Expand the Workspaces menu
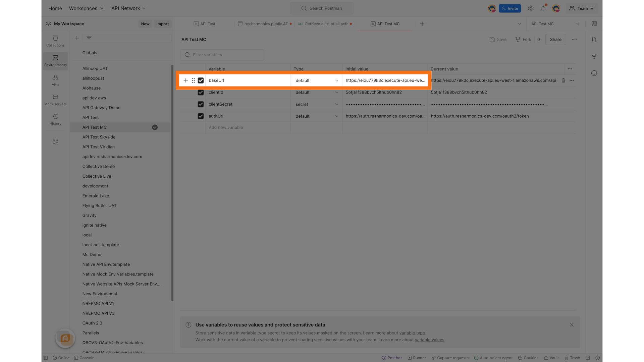644x362 pixels. click(x=86, y=8)
